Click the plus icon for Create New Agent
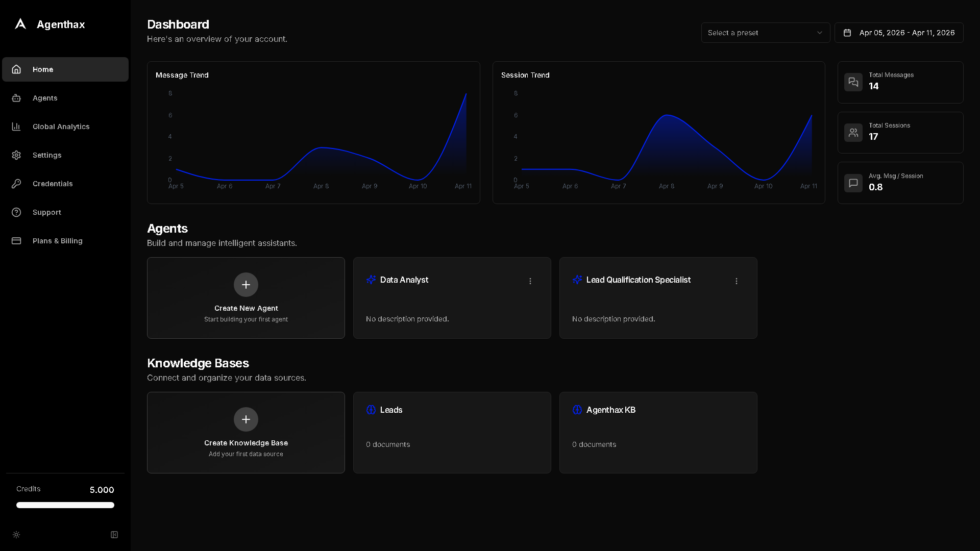 246,285
